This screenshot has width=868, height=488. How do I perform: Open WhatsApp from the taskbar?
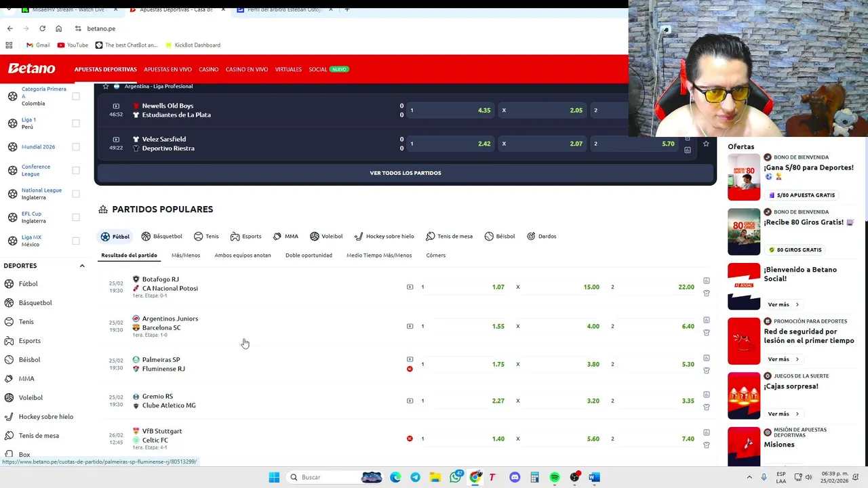click(456, 477)
